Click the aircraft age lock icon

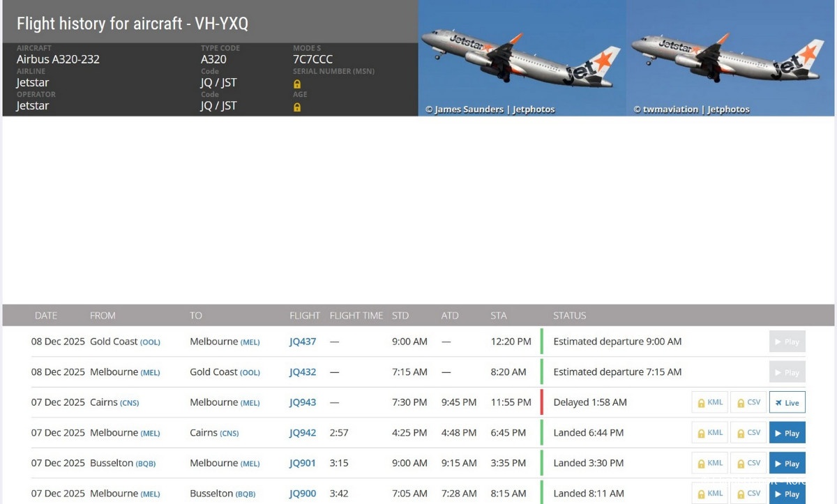pyautogui.click(x=297, y=107)
